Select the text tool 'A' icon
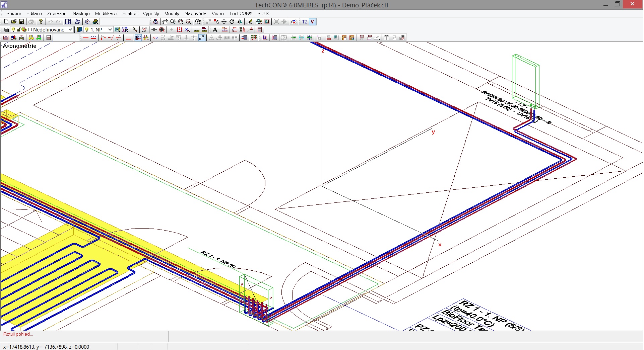This screenshot has width=644, height=350. [215, 30]
